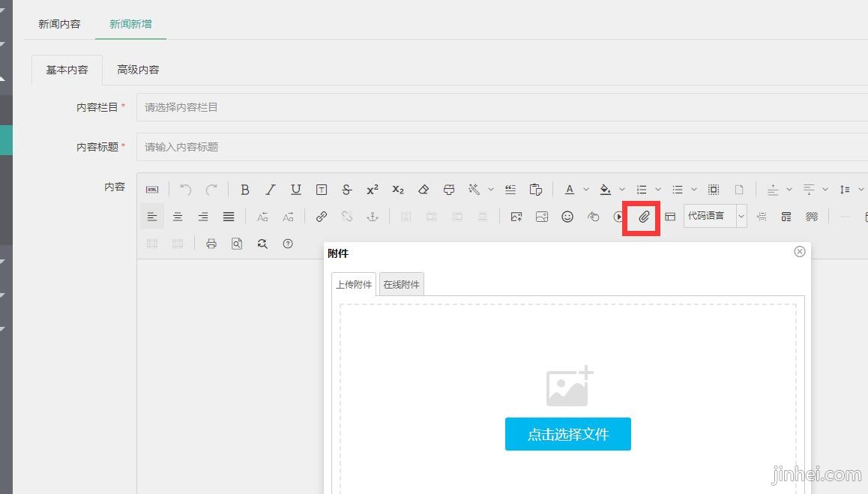Clear formatting with eraser icon

point(424,190)
